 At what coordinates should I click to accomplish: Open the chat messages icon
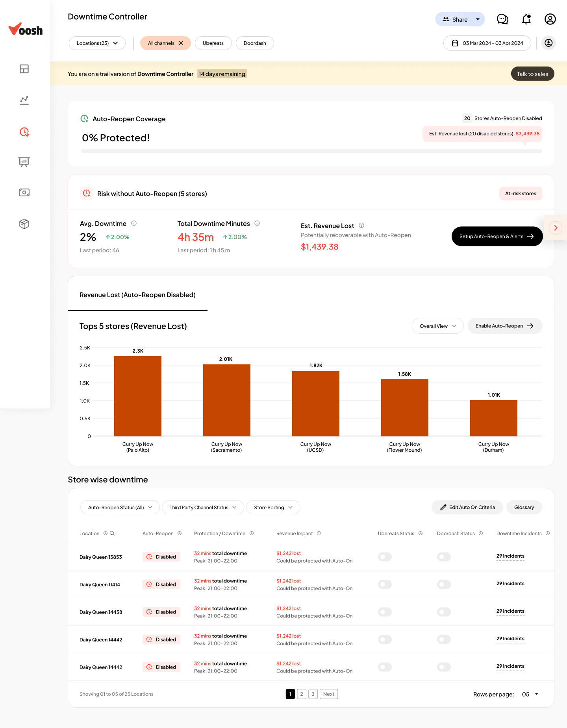pyautogui.click(x=502, y=19)
